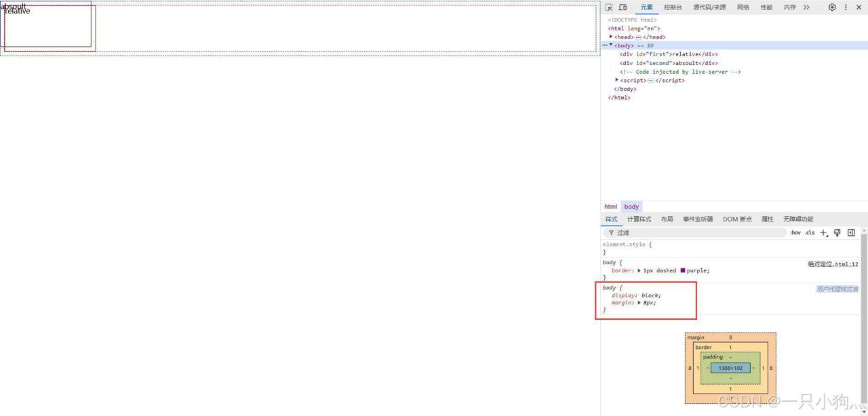Select the 无障碍功能 tab

pos(798,219)
